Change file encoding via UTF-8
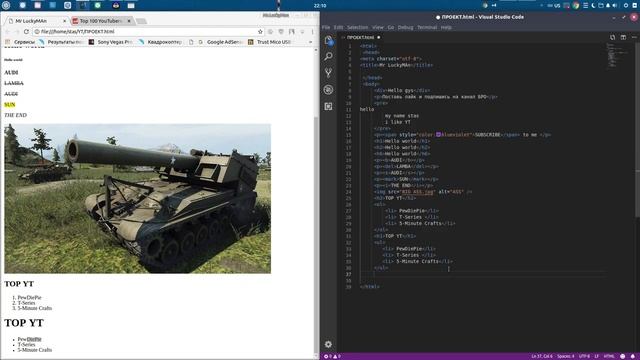Screen dimensions: 640x360 [x=584, y=356]
